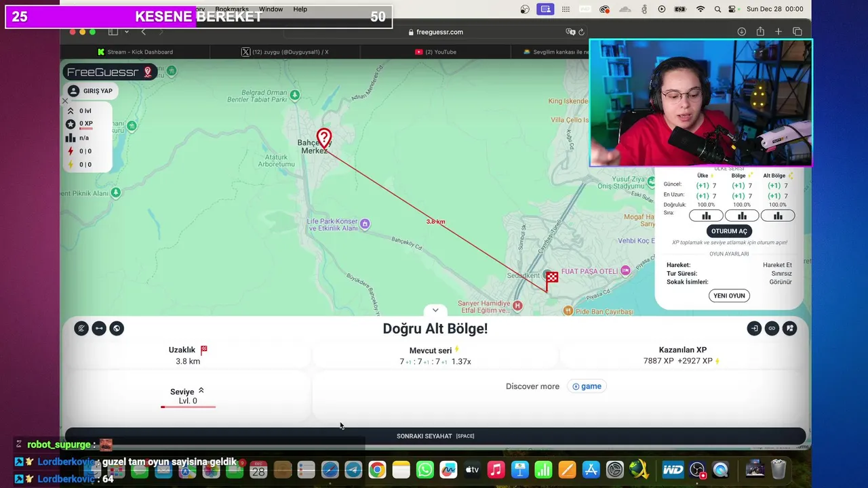Click the guess location pin at Bahçeköy Merkez

(324, 138)
